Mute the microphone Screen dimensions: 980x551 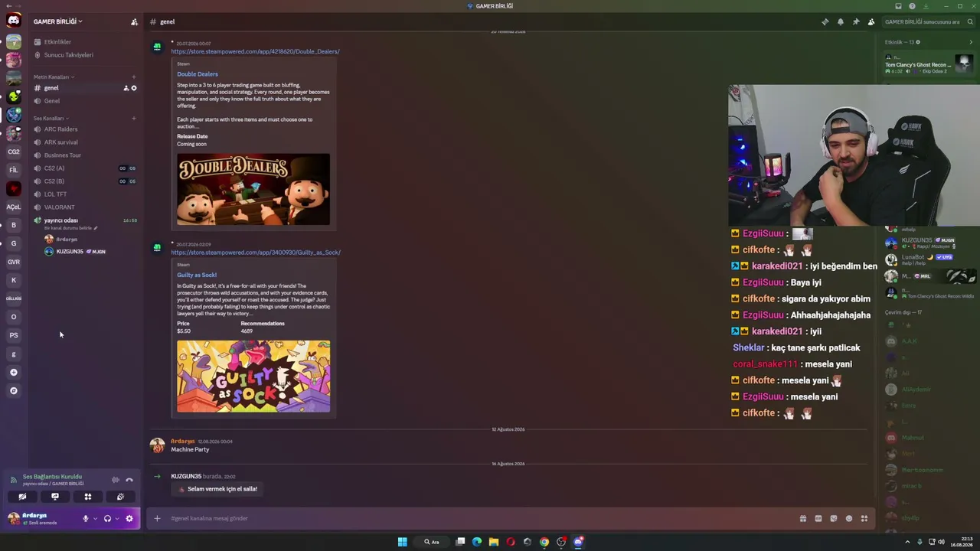86,518
